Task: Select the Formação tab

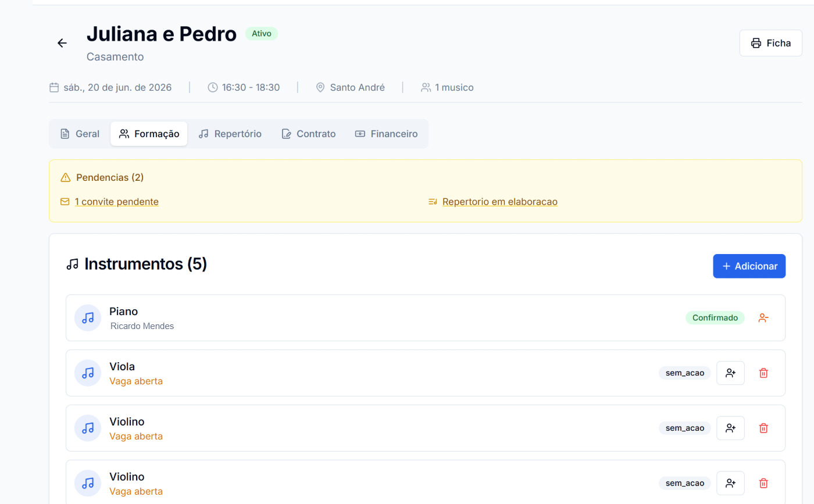Action: (149, 134)
